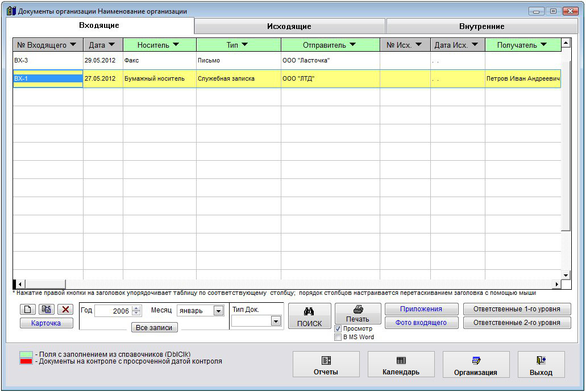586x392 pixels.
Task: Open the Отправитель column dropdown
Action: click(352, 45)
